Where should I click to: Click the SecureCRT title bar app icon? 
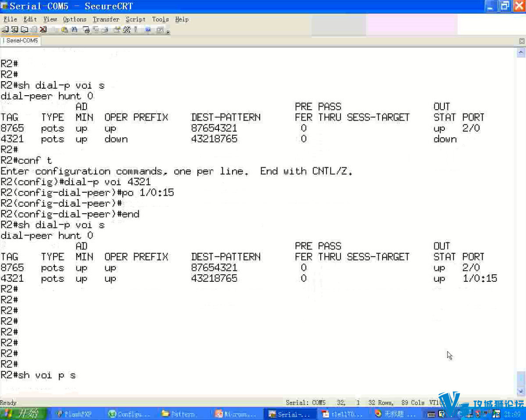4,6
